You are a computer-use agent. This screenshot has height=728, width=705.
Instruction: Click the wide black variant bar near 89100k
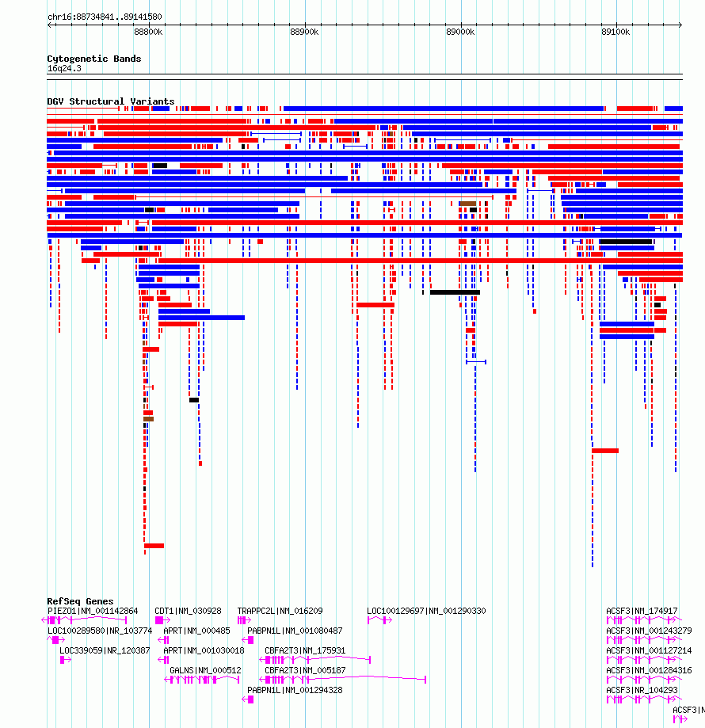point(626,242)
